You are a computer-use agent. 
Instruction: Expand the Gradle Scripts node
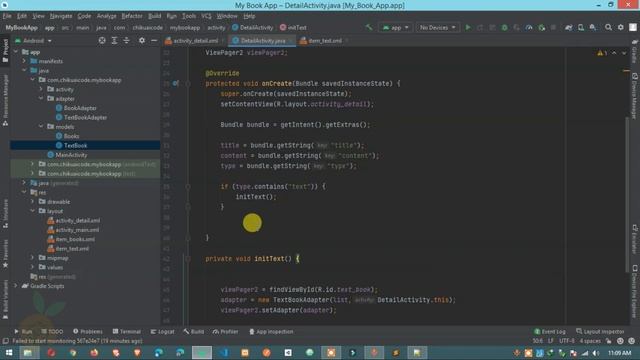pos(16,286)
